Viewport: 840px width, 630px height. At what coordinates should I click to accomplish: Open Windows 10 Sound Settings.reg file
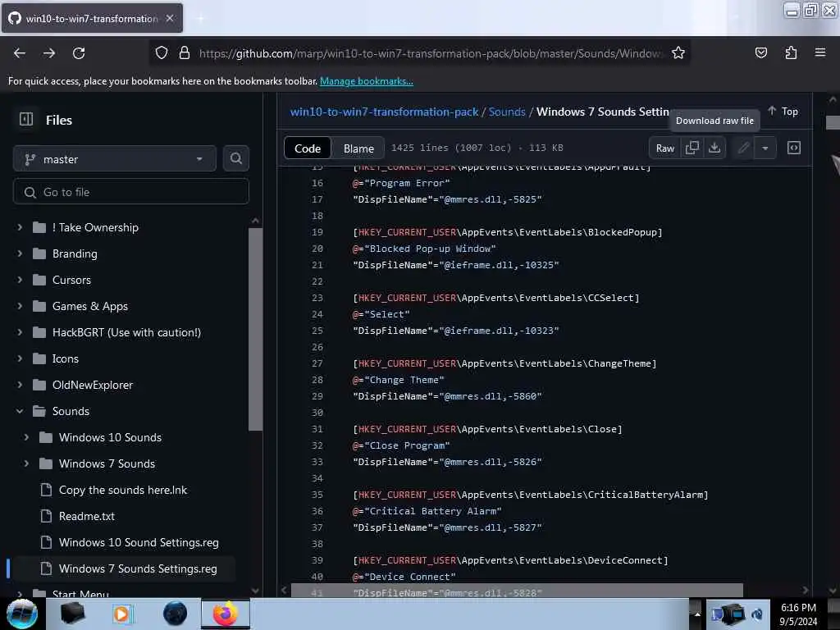pyautogui.click(x=139, y=542)
